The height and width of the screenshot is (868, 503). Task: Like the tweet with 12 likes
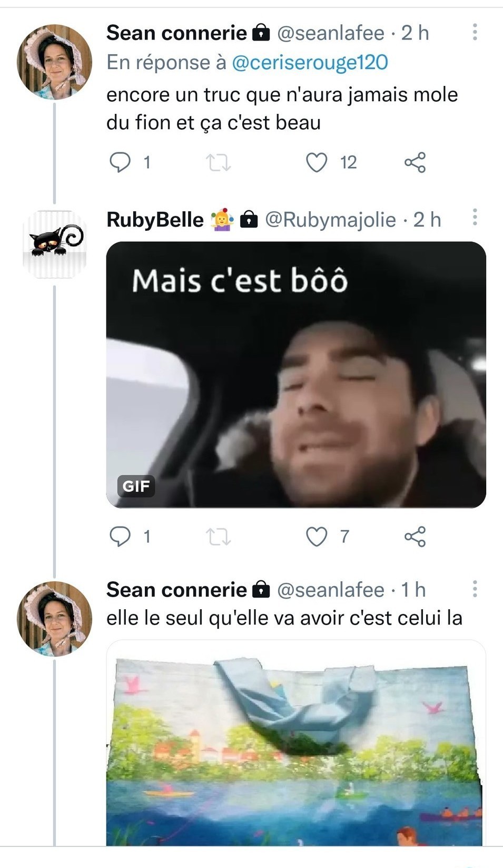[x=317, y=162]
